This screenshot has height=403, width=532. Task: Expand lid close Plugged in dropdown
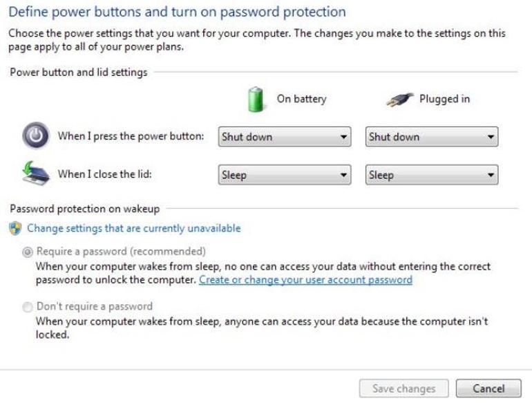point(432,175)
